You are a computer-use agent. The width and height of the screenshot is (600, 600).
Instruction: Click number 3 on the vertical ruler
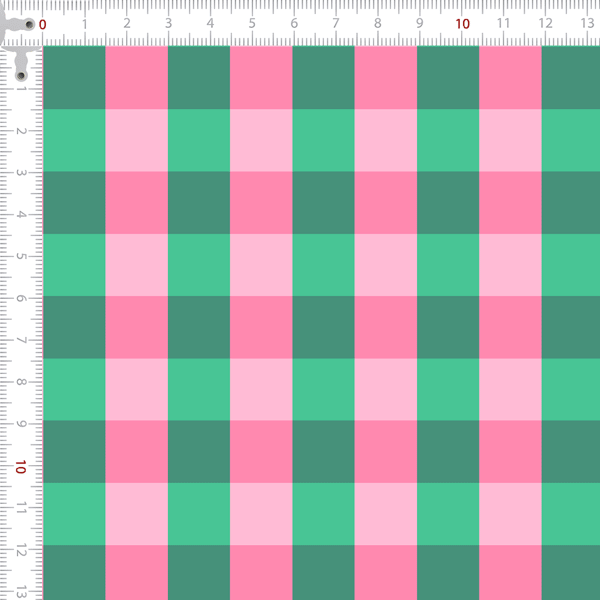click(21, 173)
